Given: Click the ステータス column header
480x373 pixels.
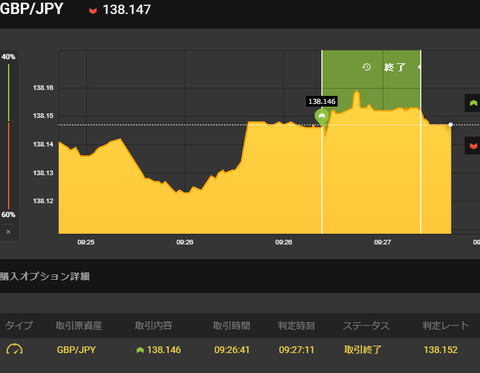Looking at the screenshot, I should (x=366, y=325).
